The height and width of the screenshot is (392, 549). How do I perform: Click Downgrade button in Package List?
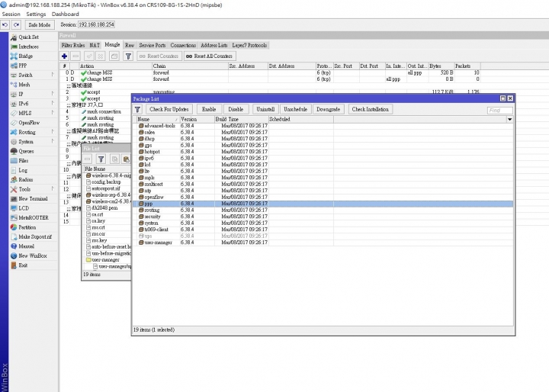(x=329, y=109)
